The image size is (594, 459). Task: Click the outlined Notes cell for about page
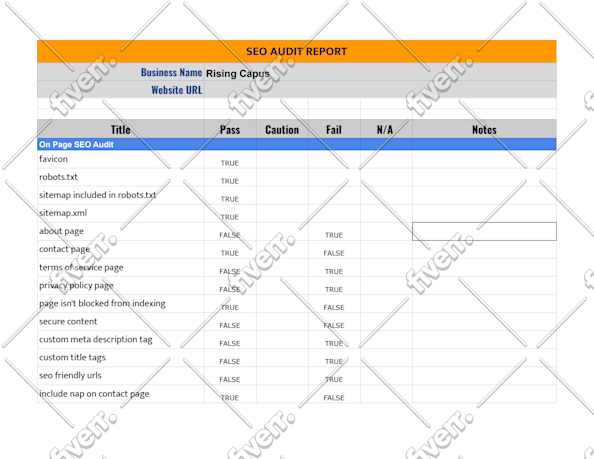pyautogui.click(x=485, y=231)
